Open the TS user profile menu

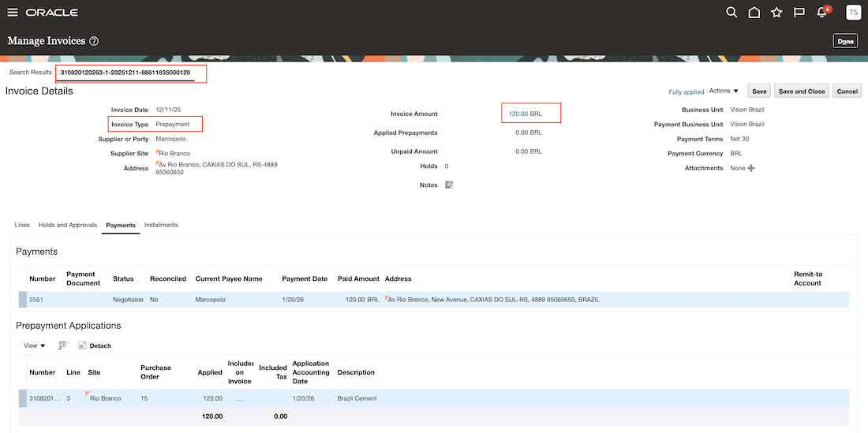point(853,12)
